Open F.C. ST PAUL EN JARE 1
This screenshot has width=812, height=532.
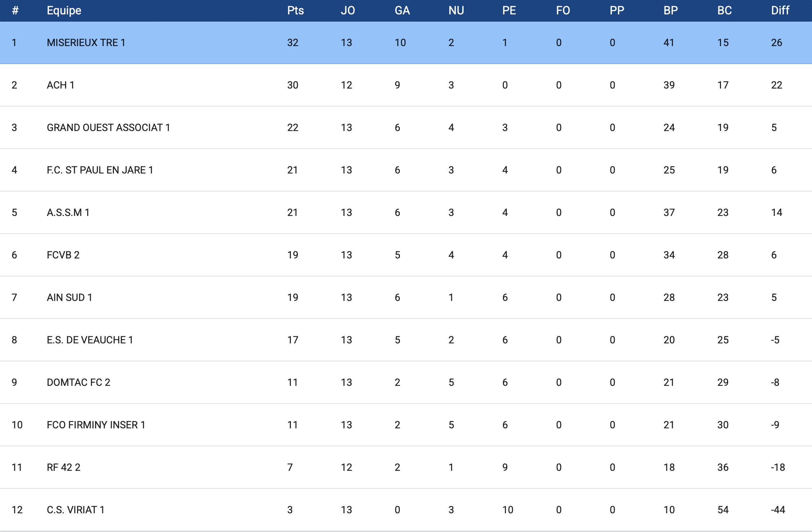click(100, 170)
